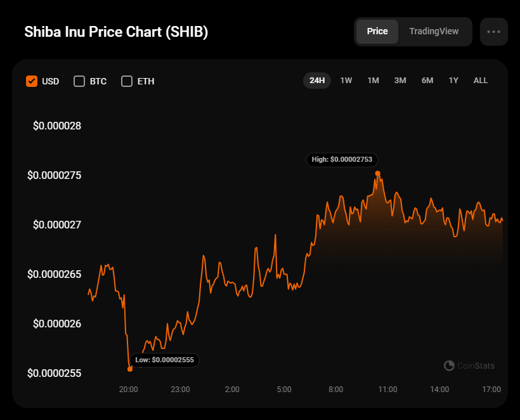Select the 3M time range
The width and height of the screenshot is (520, 420).
coord(400,81)
